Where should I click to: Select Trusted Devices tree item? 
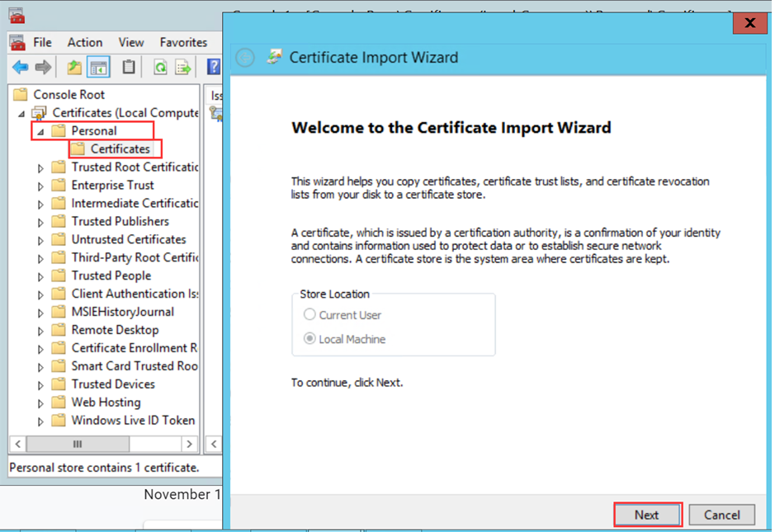[113, 384]
